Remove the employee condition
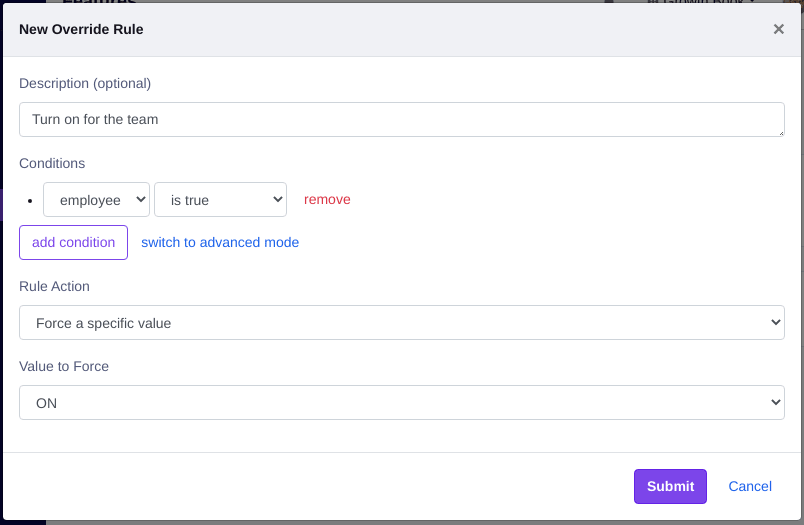Image resolution: width=804 pixels, height=525 pixels. (x=327, y=199)
